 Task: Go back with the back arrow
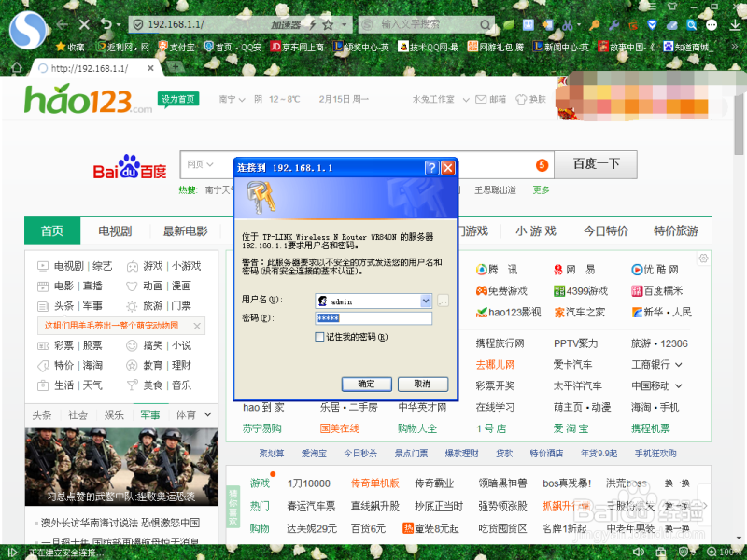click(62, 24)
